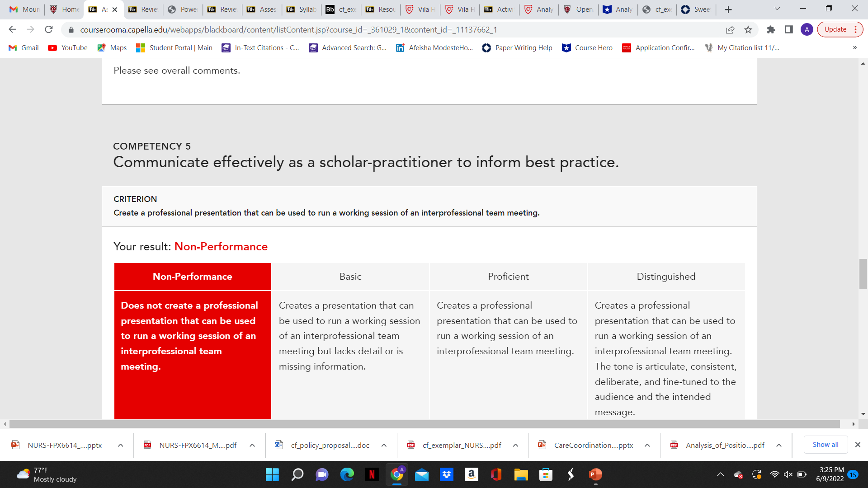
Task: Expand options for cf_policy_proposal doc download
Action: tap(384, 446)
